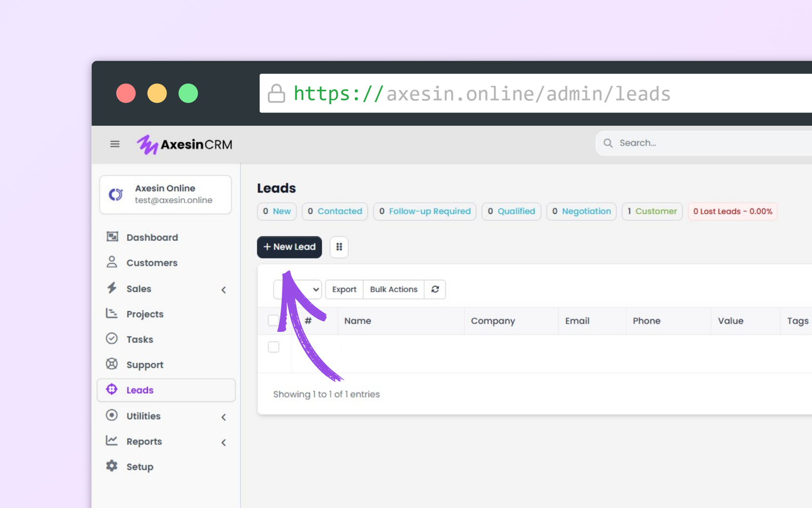Image resolution: width=812 pixels, height=508 pixels.
Task: Open Dashboard from the sidebar
Action: (152, 237)
